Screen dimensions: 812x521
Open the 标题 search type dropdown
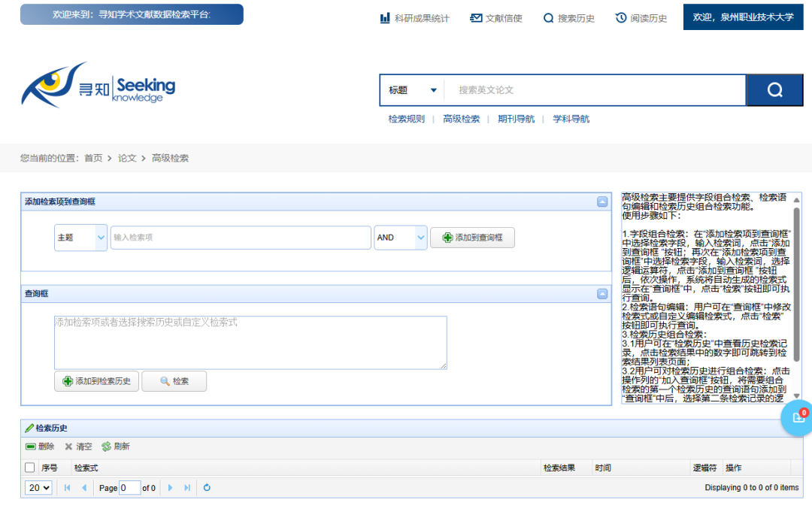point(412,90)
